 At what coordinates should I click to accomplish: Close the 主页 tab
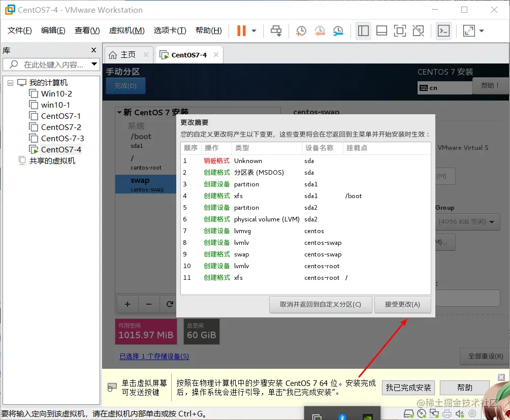pyautogui.click(x=146, y=55)
